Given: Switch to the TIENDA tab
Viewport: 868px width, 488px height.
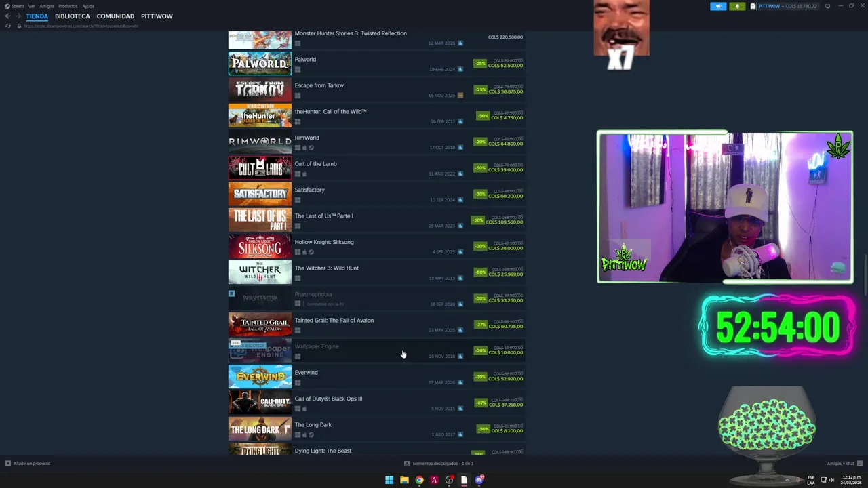Looking at the screenshot, I should (x=37, y=16).
